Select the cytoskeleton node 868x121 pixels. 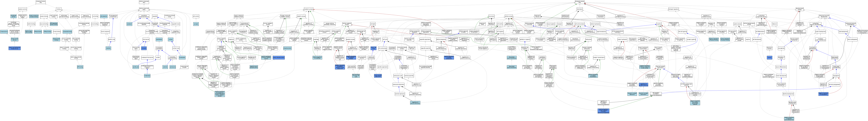tap(159, 40)
